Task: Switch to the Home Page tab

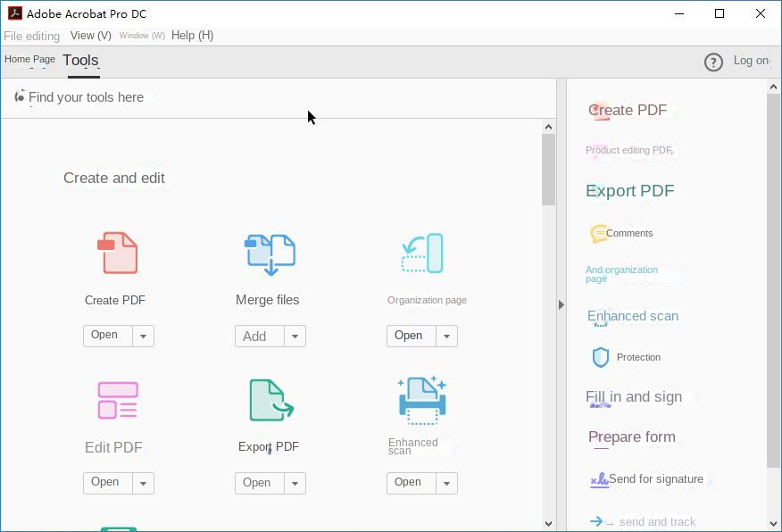Action: point(29,60)
